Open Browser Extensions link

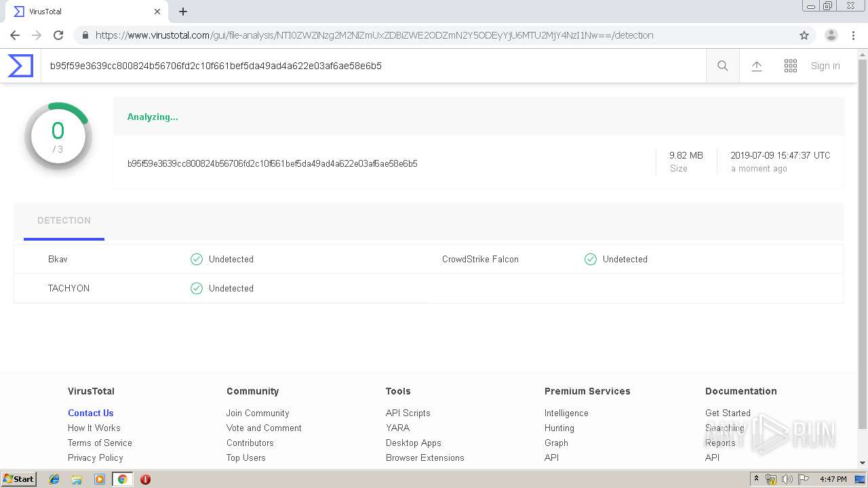pos(425,457)
